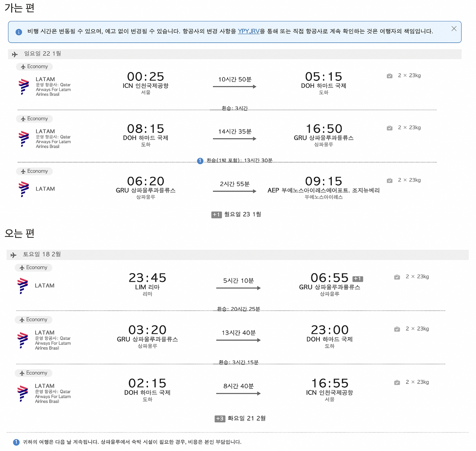Click the LATAM logo on the LIM–GRU flight
The width and height of the screenshot is (476, 451).
23,286
